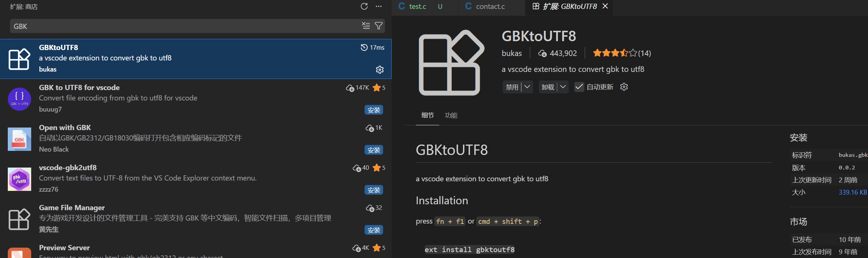The image size is (868, 258).
Task: Click the Open with GBK extension icon
Action: coord(19,139)
